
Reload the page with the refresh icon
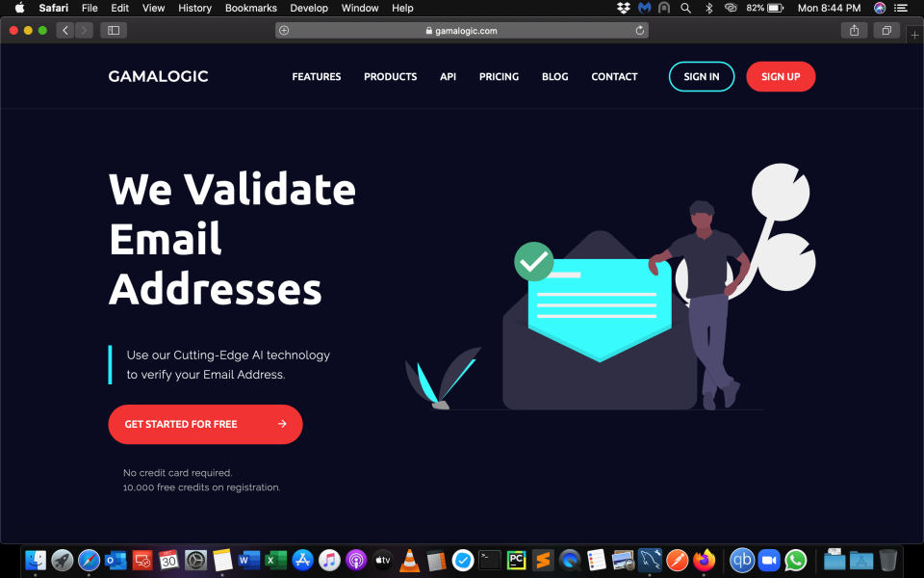pos(640,30)
